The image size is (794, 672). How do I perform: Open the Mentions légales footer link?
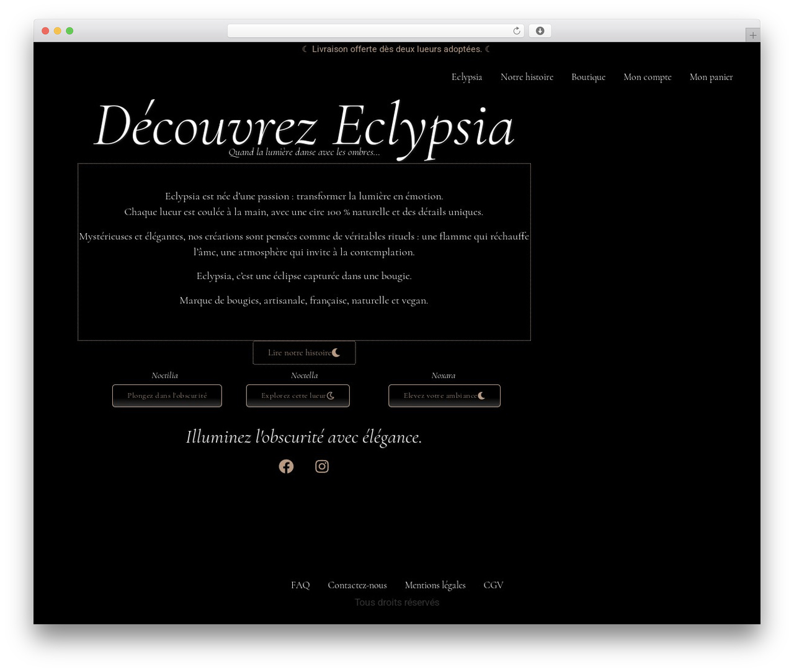[x=435, y=585]
